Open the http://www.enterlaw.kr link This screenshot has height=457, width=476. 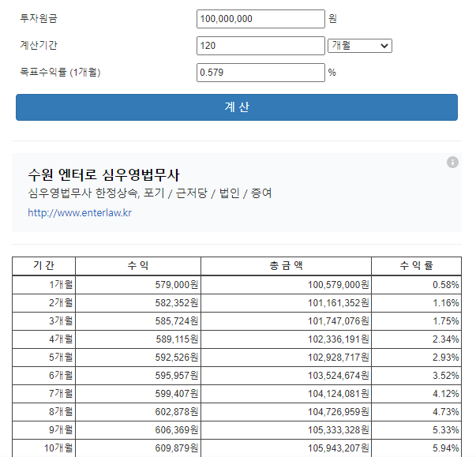click(80, 213)
